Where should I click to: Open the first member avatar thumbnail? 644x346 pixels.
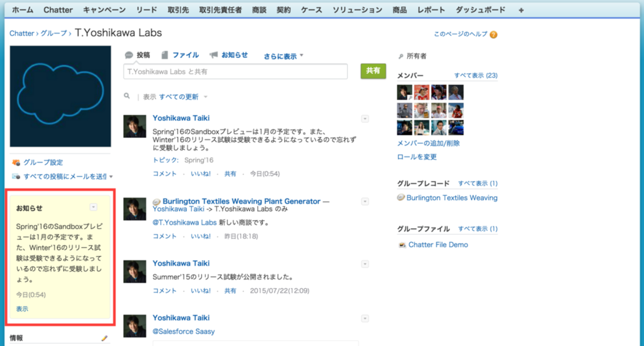click(x=405, y=92)
